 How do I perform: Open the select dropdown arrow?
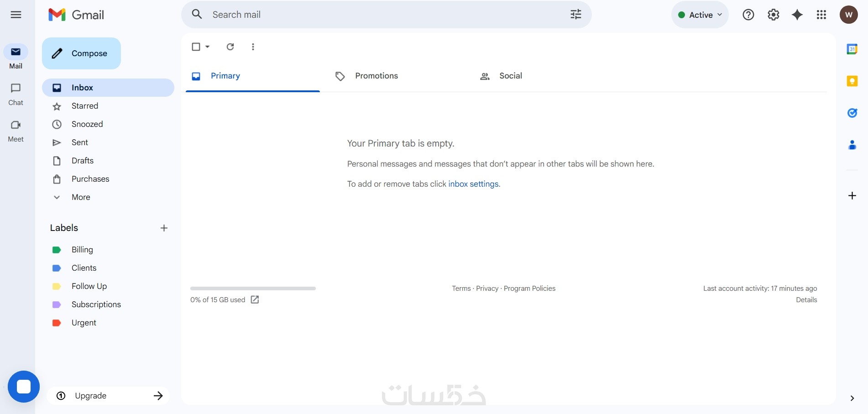[208, 47]
